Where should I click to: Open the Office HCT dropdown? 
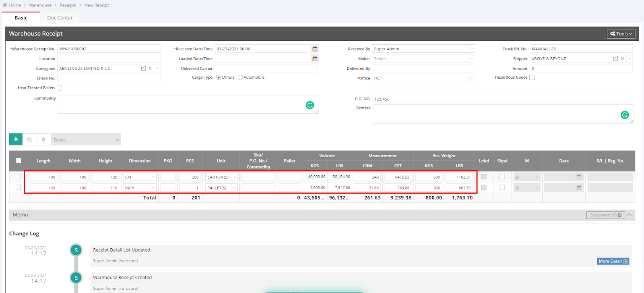[x=471, y=78]
